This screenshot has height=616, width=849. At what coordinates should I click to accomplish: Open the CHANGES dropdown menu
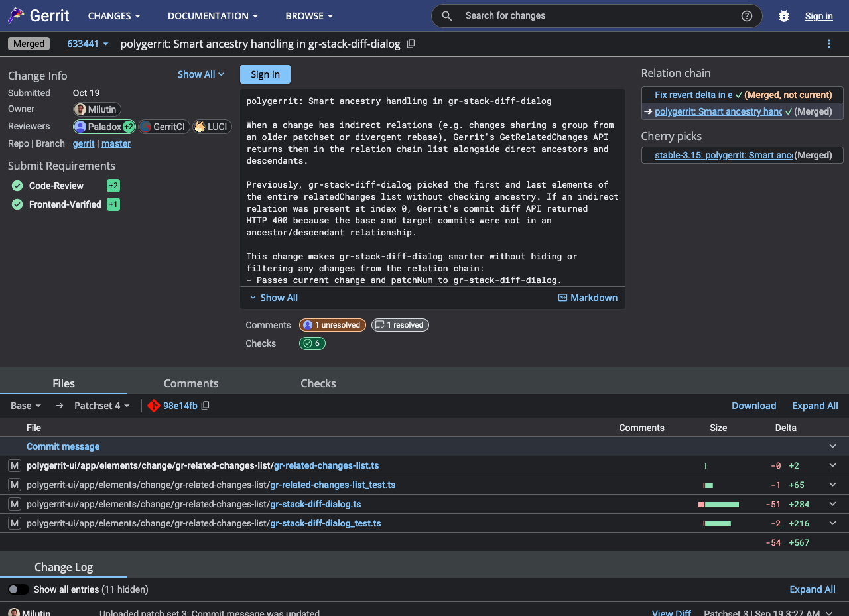click(x=114, y=16)
